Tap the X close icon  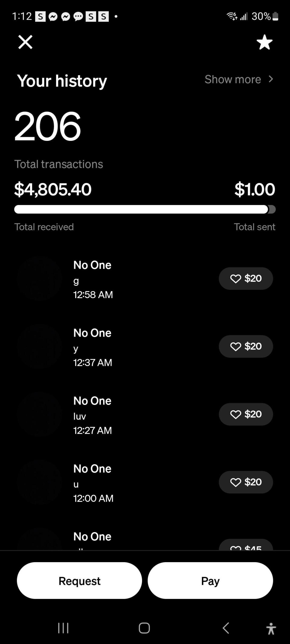point(25,42)
